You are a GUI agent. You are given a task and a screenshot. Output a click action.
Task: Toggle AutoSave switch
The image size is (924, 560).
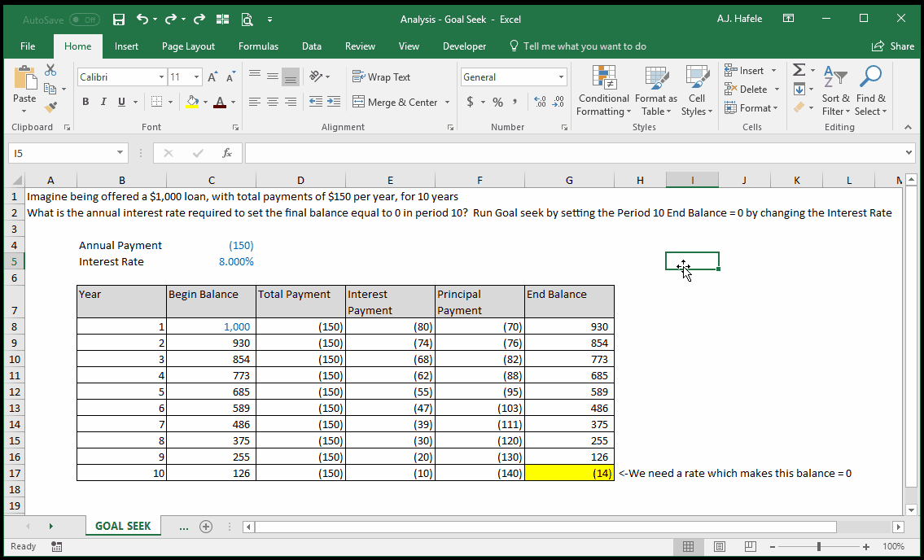point(85,20)
